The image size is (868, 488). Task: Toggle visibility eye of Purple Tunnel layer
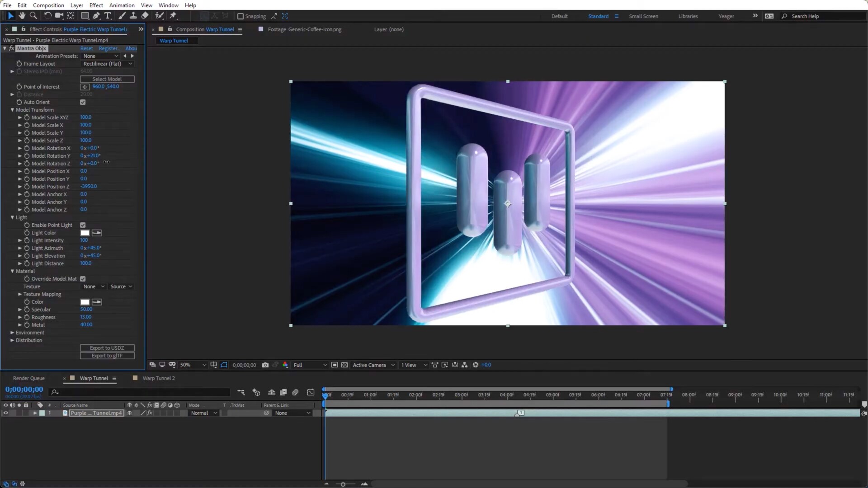pos(5,413)
